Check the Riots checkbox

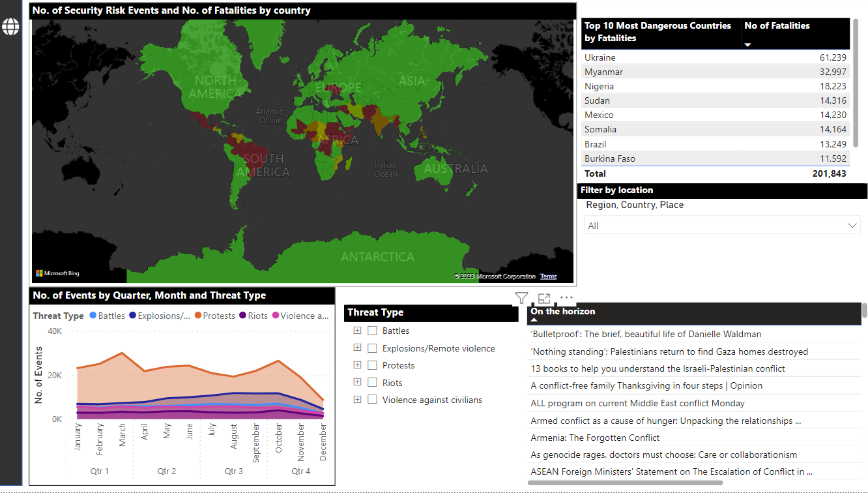(x=373, y=383)
